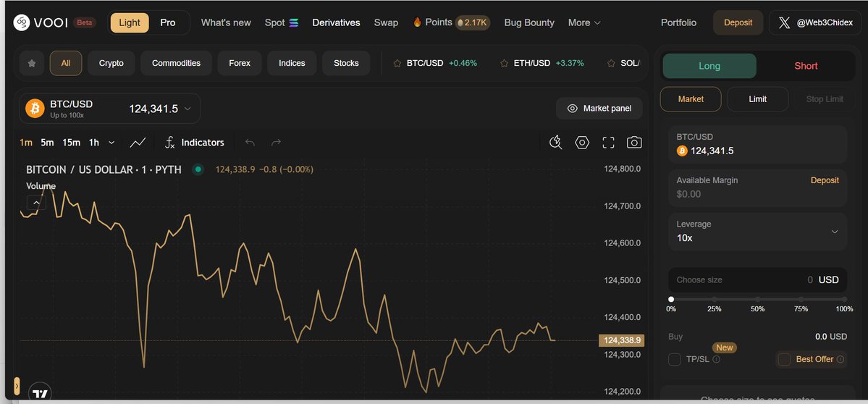Click the X logo next to @Web3Chidex
Screen dimensions: 868x404
(784, 22)
